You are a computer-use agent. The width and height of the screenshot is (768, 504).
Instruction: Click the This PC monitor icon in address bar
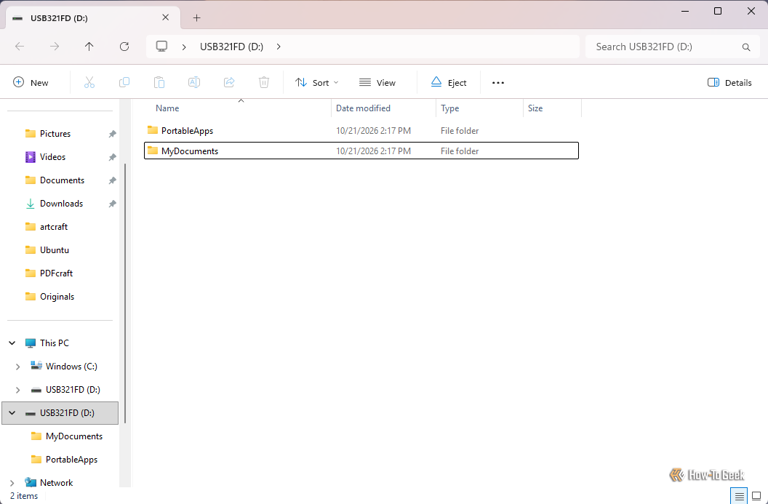click(162, 47)
